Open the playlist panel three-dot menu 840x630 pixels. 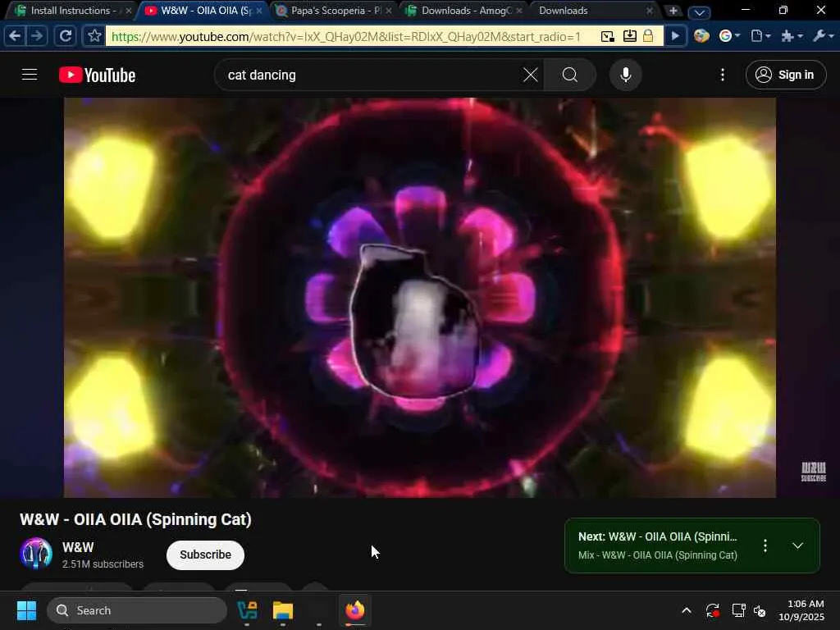[x=765, y=546]
